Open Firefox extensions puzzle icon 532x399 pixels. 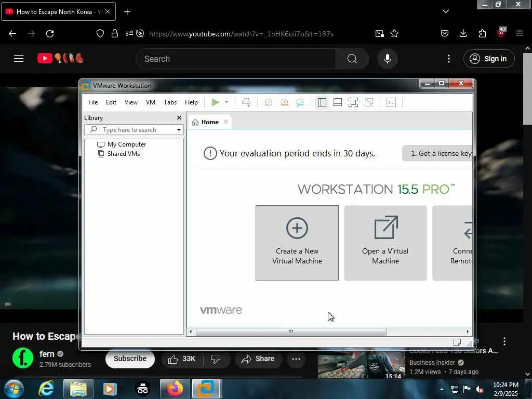click(x=482, y=33)
